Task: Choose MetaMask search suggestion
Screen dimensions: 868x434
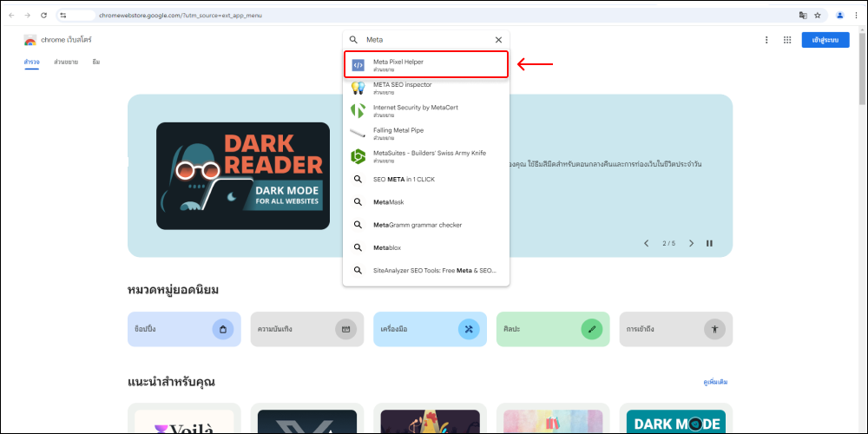Action: pyautogui.click(x=425, y=202)
